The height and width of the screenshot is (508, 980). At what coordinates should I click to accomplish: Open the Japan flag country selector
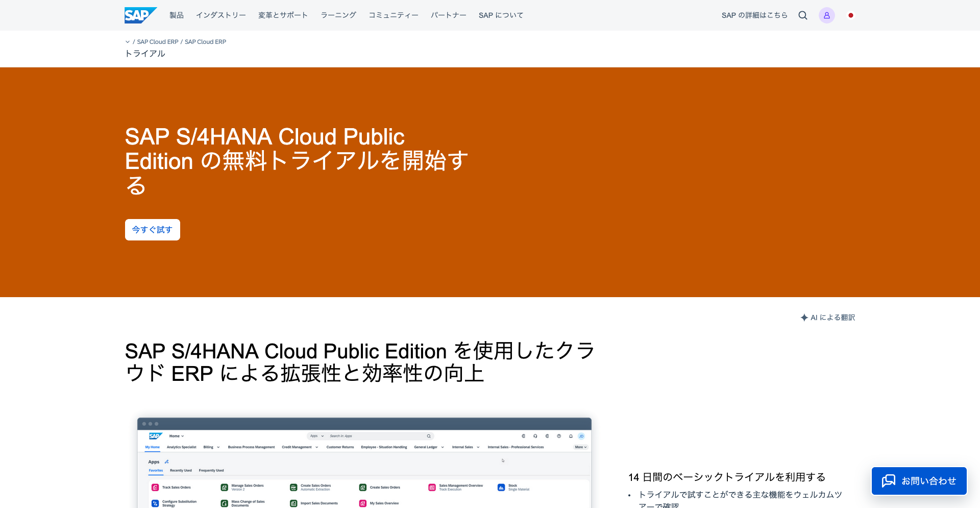[851, 15]
